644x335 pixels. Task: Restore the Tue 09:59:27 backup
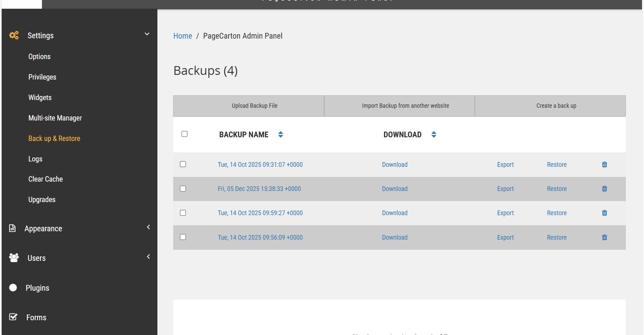[x=556, y=213]
